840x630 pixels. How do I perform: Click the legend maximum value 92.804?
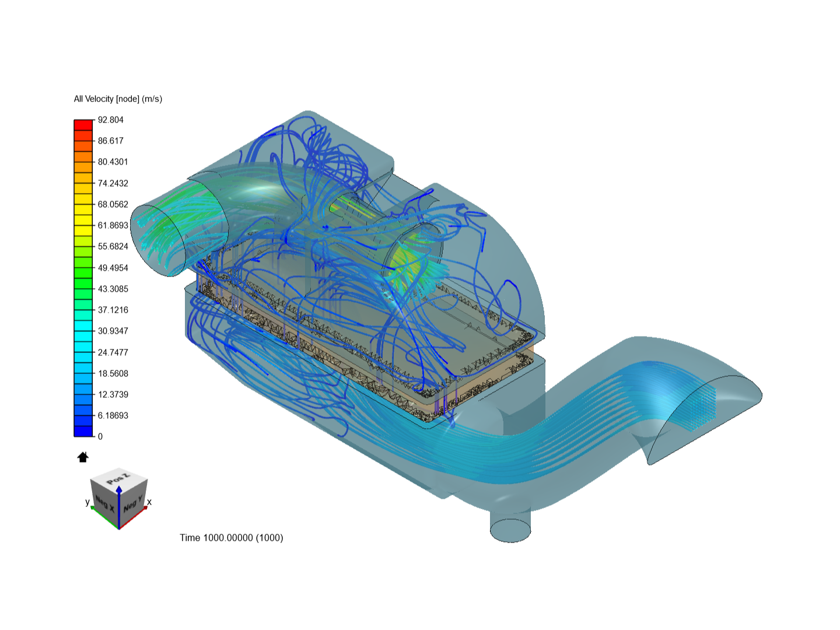pyautogui.click(x=111, y=120)
